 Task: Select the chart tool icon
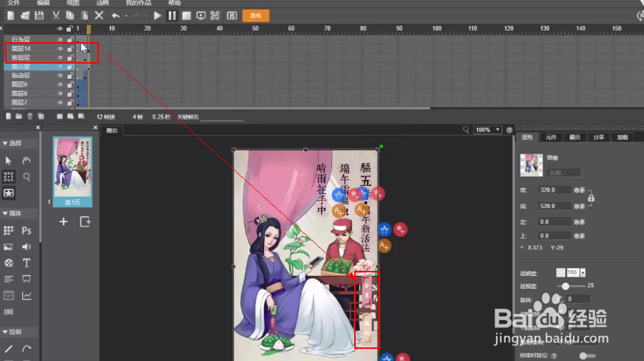coord(26,295)
